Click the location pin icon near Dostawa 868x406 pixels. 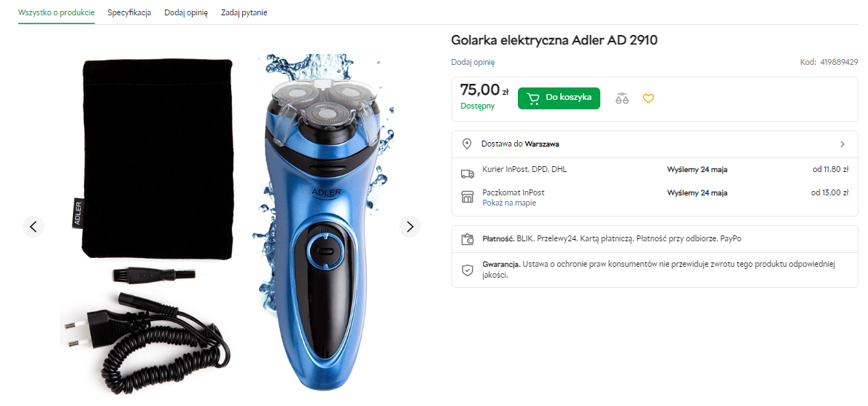467,144
